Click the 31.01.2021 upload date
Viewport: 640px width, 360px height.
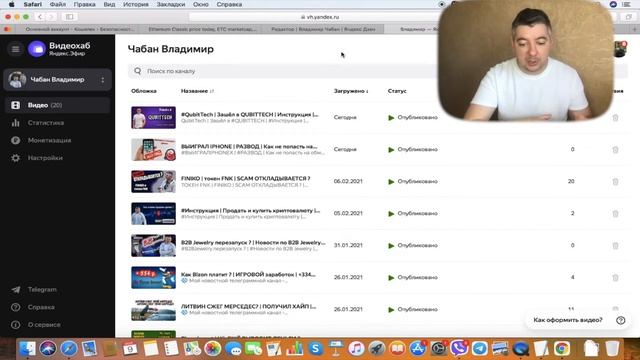tap(348, 245)
